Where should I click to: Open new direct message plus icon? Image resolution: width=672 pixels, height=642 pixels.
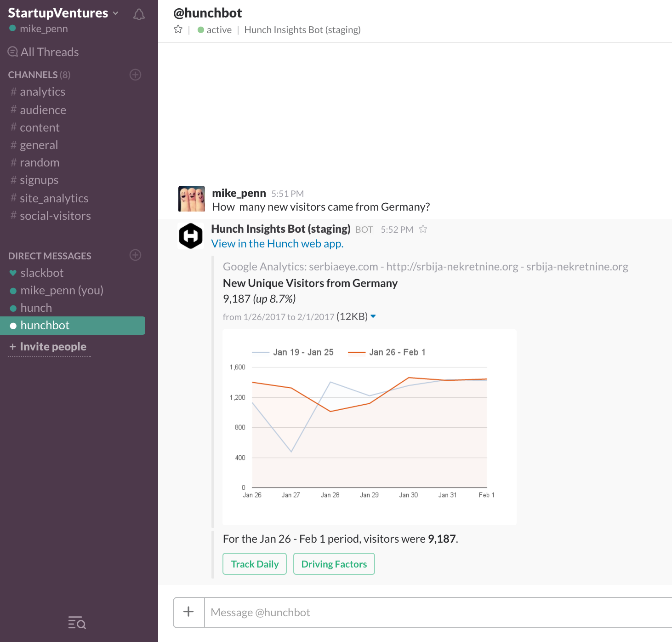(136, 255)
